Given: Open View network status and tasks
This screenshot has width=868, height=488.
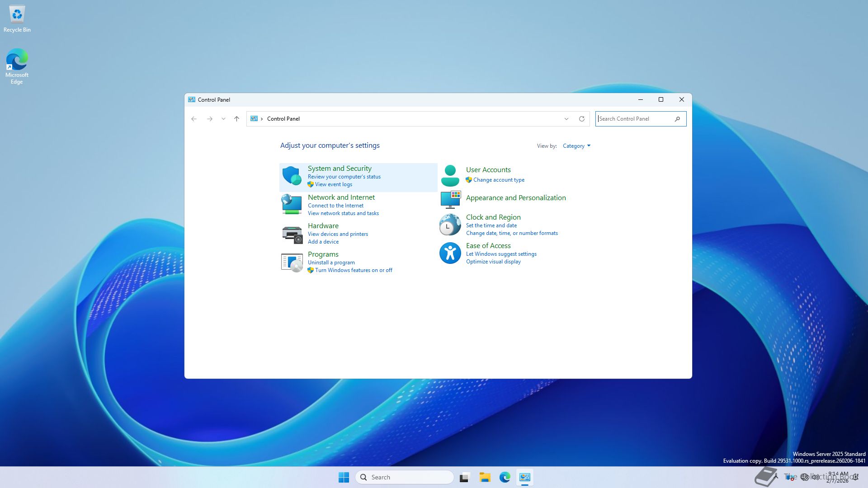Looking at the screenshot, I should point(343,213).
